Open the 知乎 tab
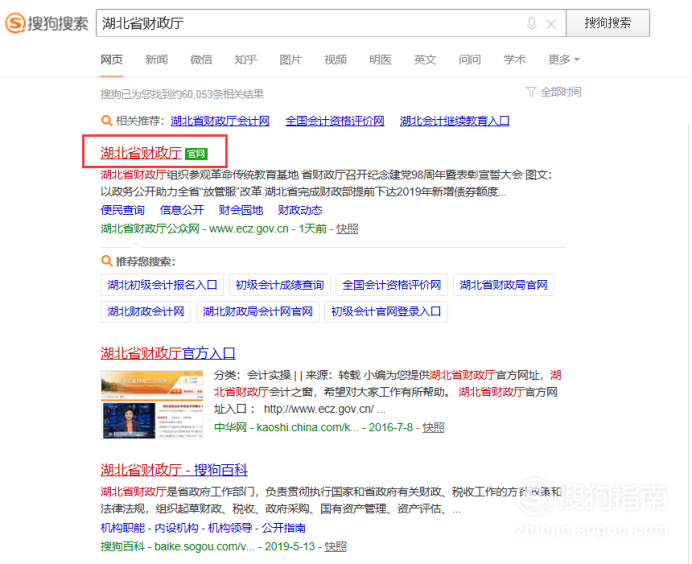 (245, 60)
